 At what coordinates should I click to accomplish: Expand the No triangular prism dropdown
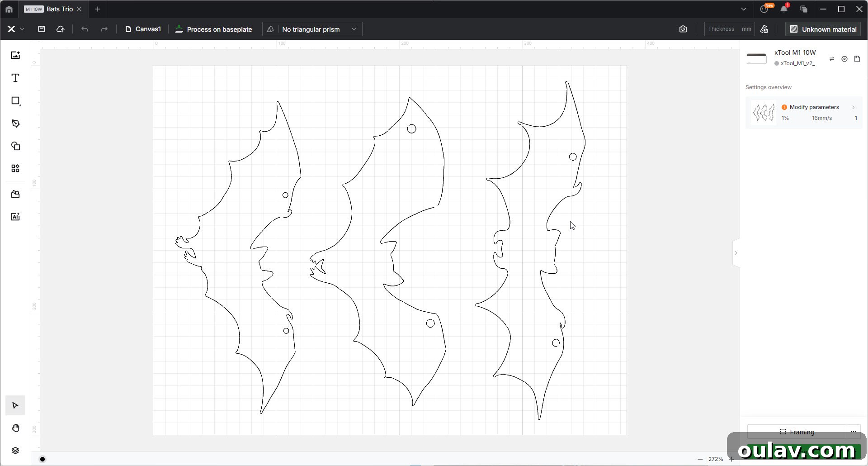point(312,29)
